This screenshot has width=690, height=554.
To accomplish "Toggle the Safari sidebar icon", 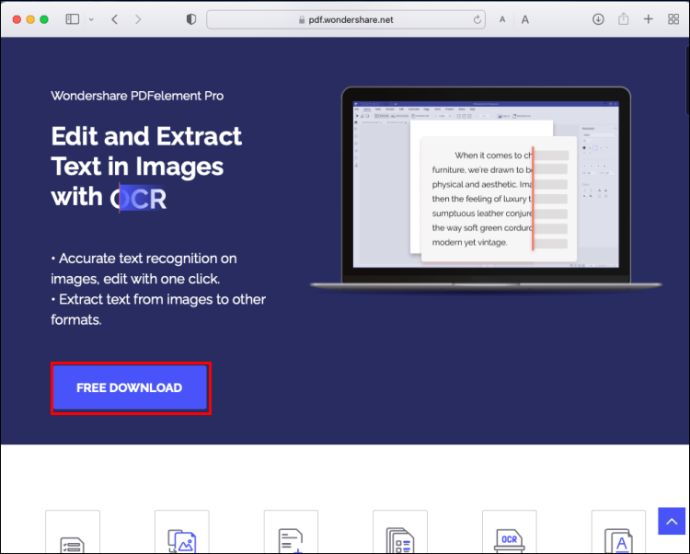I will (72, 19).
